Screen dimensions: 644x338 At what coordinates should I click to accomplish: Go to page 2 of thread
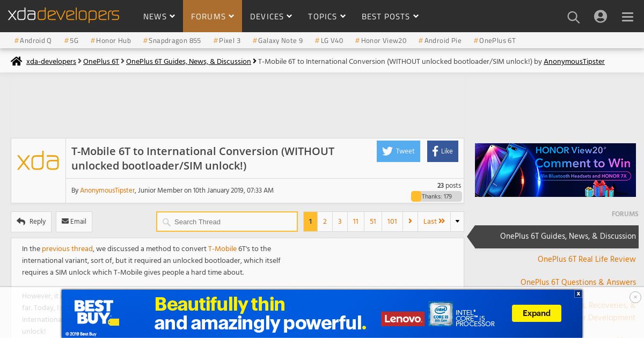(325, 222)
